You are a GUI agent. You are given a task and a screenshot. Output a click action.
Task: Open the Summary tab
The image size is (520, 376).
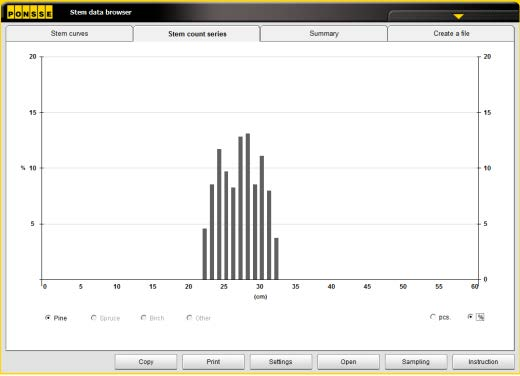point(324,34)
